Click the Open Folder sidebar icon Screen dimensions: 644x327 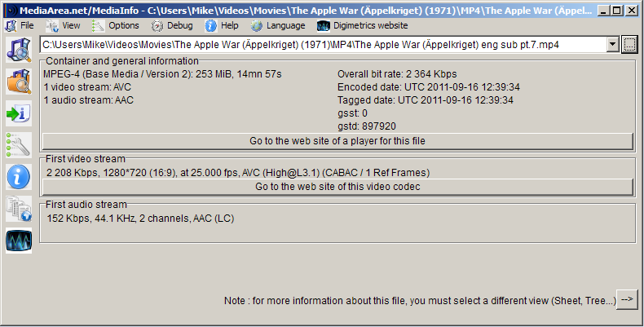click(x=18, y=82)
